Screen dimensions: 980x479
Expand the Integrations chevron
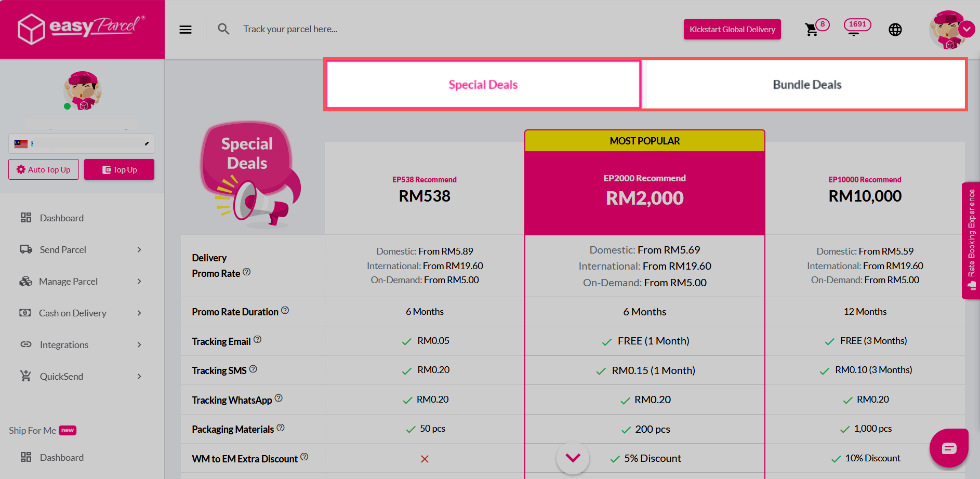[139, 345]
